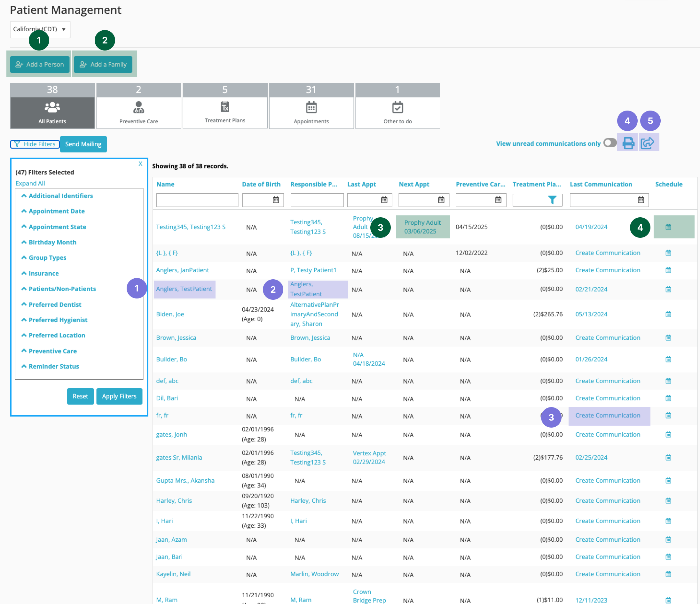This screenshot has height=604, width=700.
Task: Open schedule calendar icon for Biden, Joe
Action: (668, 314)
